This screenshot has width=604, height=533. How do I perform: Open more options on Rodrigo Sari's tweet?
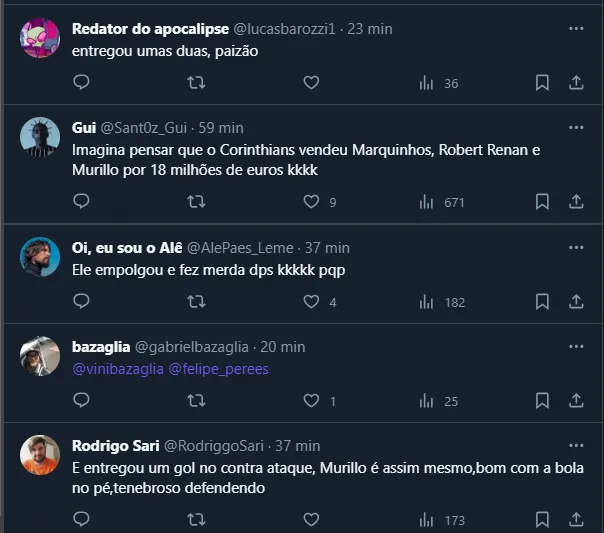point(576,445)
